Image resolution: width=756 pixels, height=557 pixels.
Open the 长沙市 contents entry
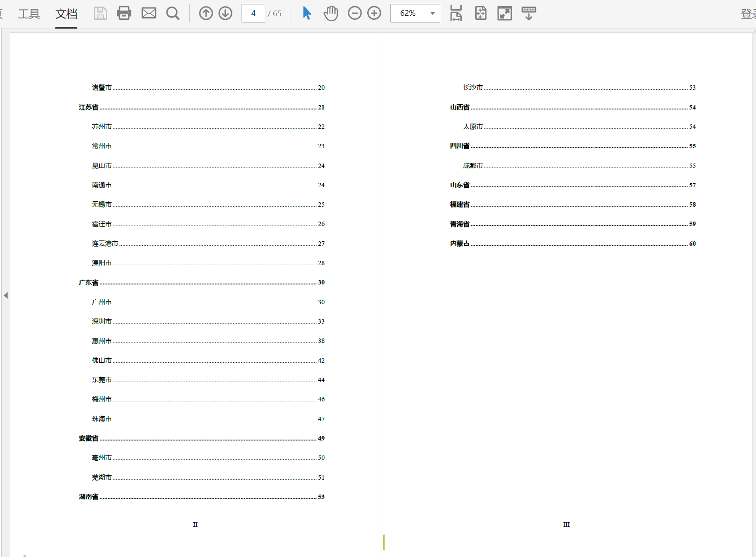pos(579,87)
